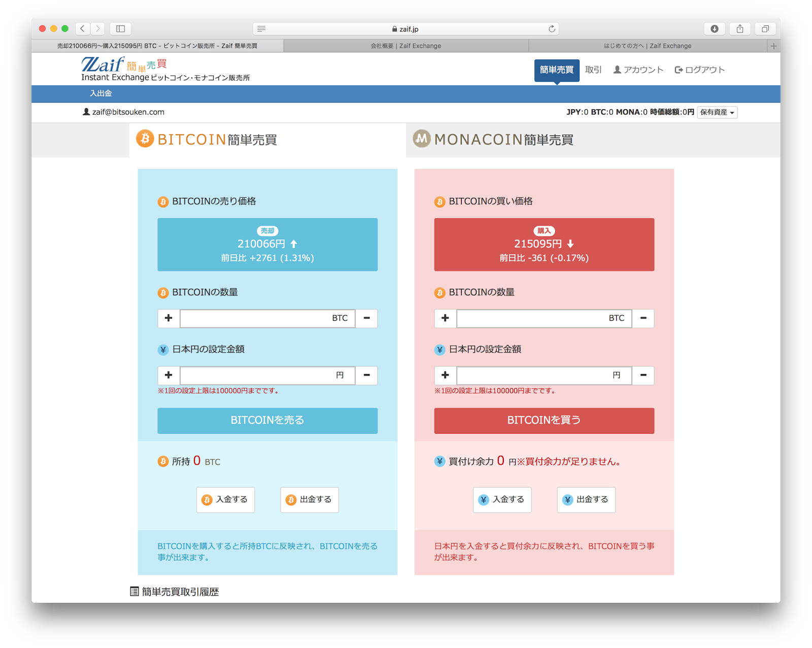Click yen 入金する deposit button
Viewport: 812px width, 648px height.
pos(502,500)
